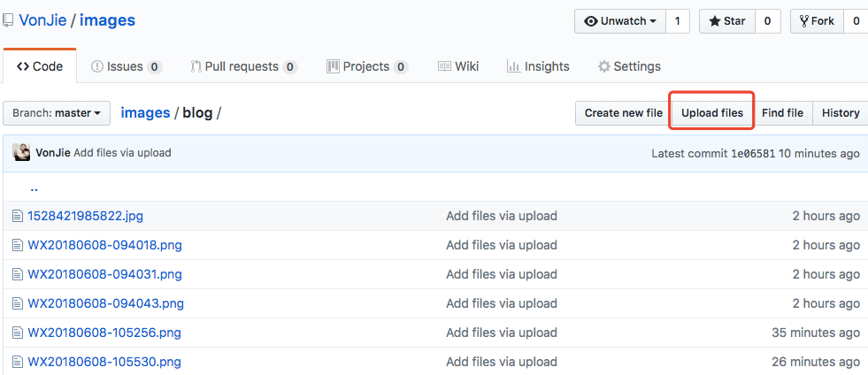Open commit message for WX20180608-094043.png row
Image resolution: width=868 pixels, height=375 pixels.
502,303
